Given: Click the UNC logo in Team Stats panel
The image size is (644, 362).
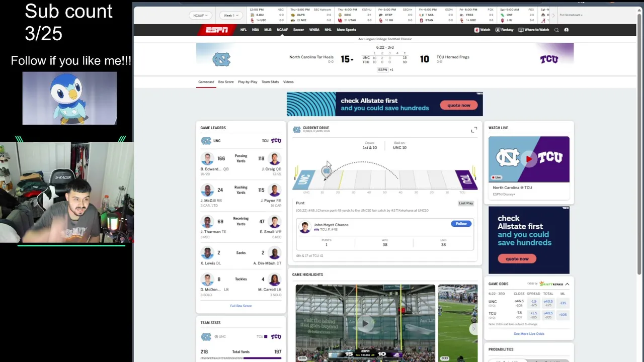Looking at the screenshot, I should pyautogui.click(x=206, y=336).
